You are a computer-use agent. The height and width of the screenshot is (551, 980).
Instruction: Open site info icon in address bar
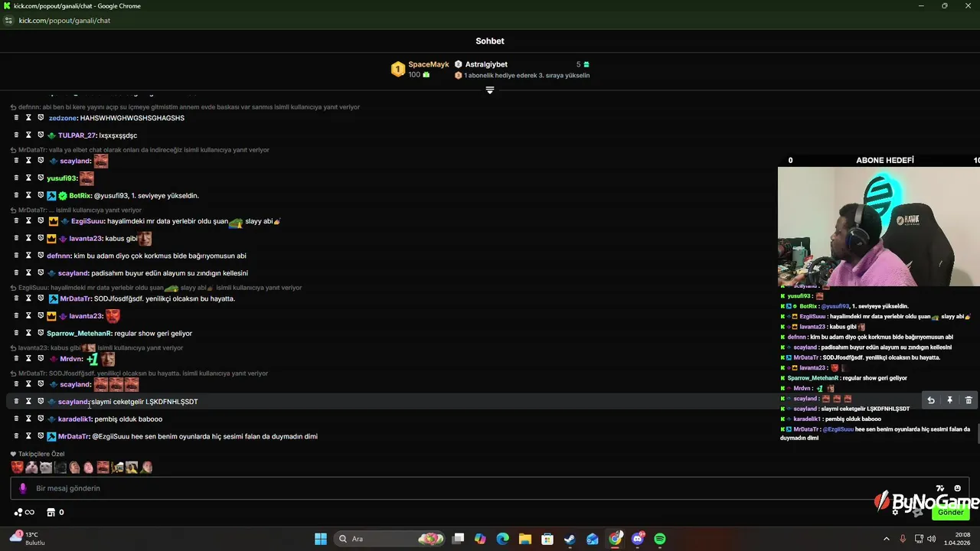tap(9, 21)
